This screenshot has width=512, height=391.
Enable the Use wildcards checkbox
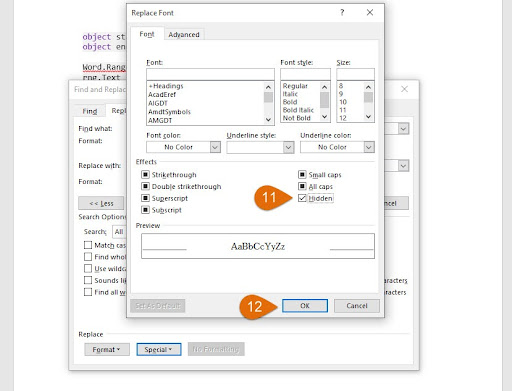[x=88, y=268]
